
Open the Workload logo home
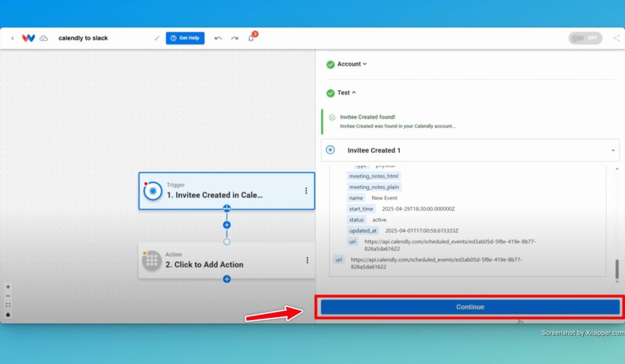pyautogui.click(x=28, y=38)
